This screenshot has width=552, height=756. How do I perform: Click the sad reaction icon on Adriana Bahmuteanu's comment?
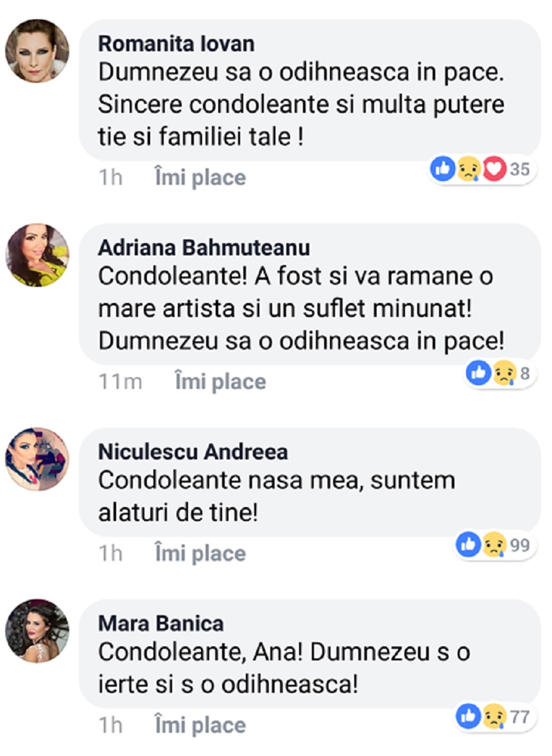(504, 373)
